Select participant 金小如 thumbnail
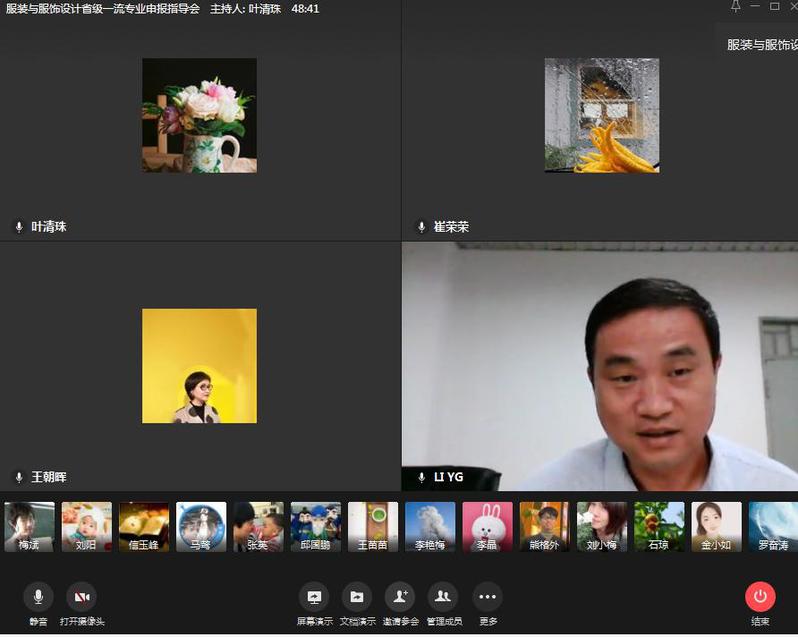The image size is (798, 637). [x=716, y=527]
